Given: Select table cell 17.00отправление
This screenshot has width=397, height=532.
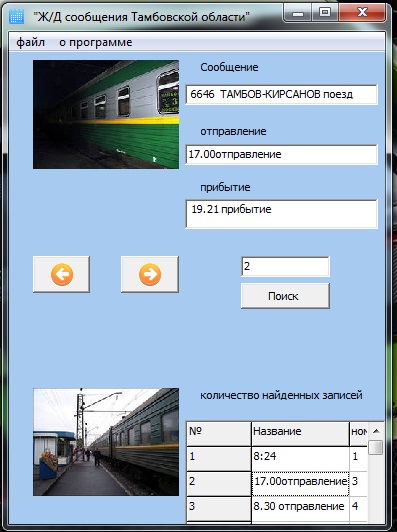Looking at the screenshot, I should [300, 484].
